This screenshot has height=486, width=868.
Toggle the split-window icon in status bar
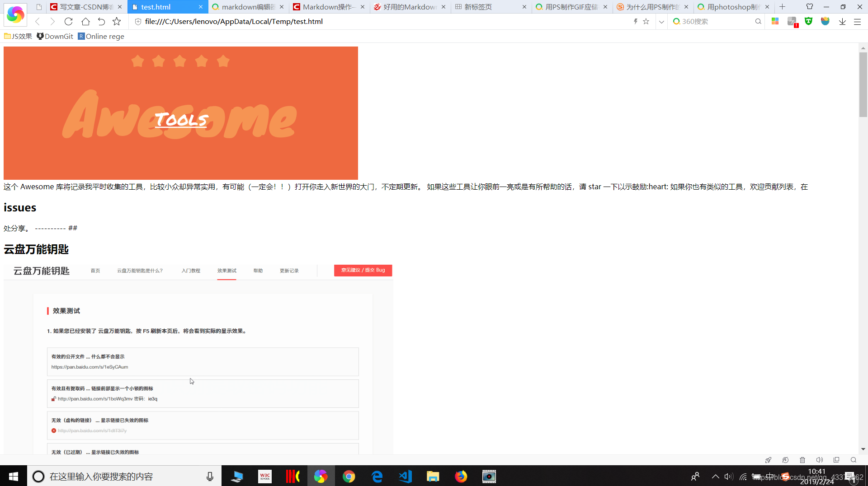(x=836, y=460)
